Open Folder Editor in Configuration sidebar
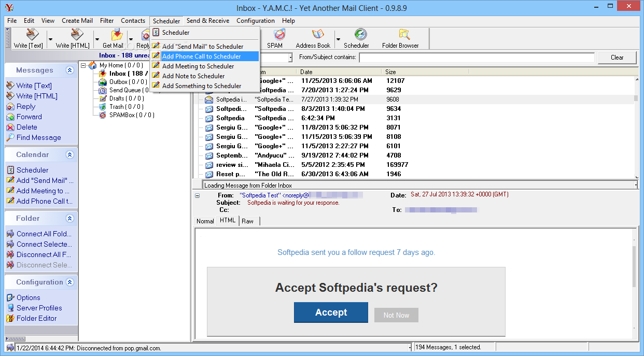The image size is (644, 356). click(37, 318)
